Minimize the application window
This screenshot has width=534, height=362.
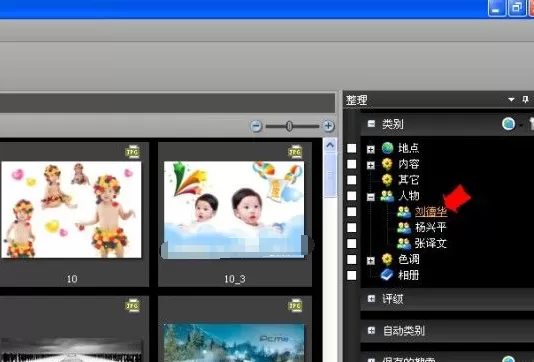[496, 7]
